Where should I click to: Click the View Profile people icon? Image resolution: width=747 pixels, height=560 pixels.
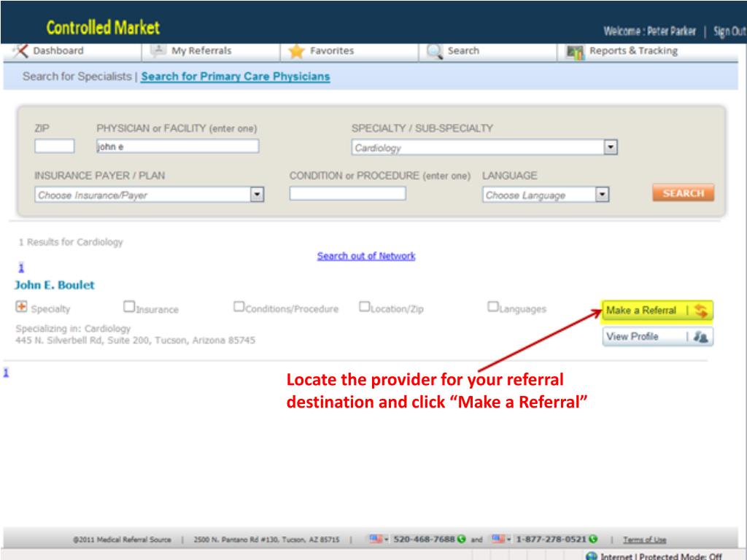click(701, 337)
